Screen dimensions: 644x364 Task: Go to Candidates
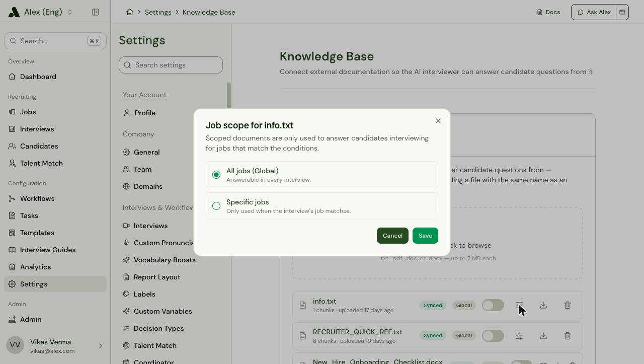55,146
